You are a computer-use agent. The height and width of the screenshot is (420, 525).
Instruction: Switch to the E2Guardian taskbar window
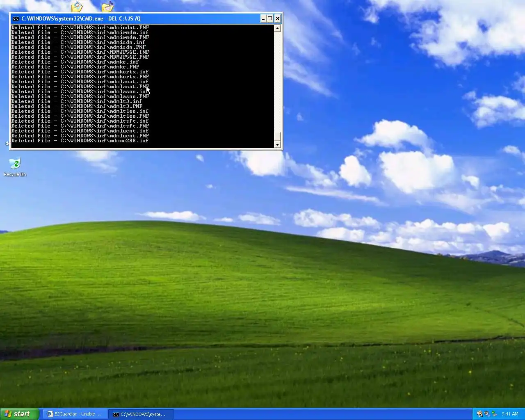click(x=74, y=414)
